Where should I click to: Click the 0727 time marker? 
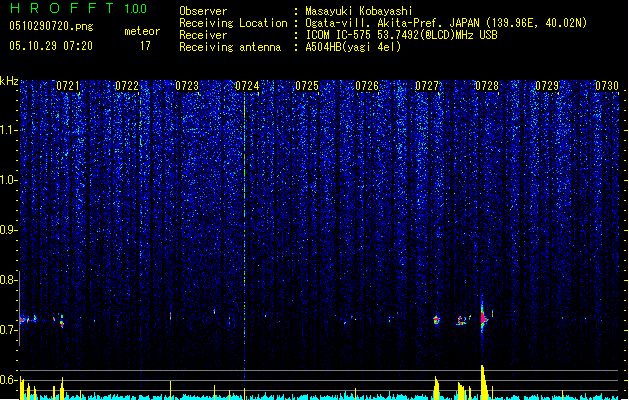427,86
